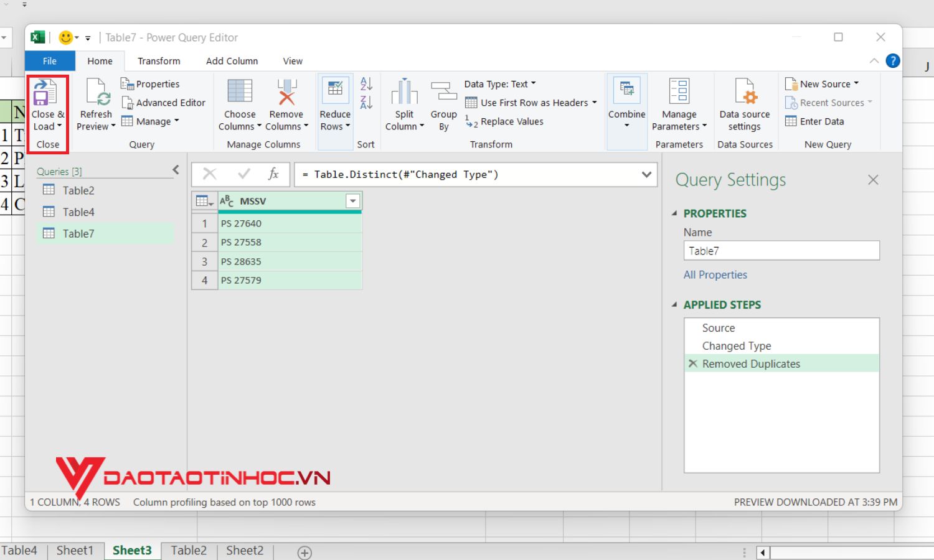
Task: Open the MSSV column filter dropdown
Action: [x=353, y=201]
